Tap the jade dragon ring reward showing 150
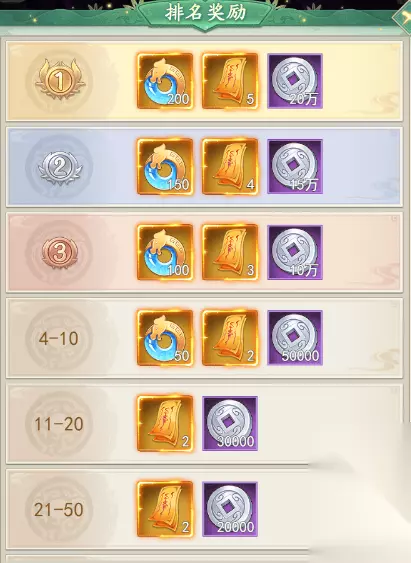The width and height of the screenshot is (411, 563). [x=165, y=167]
